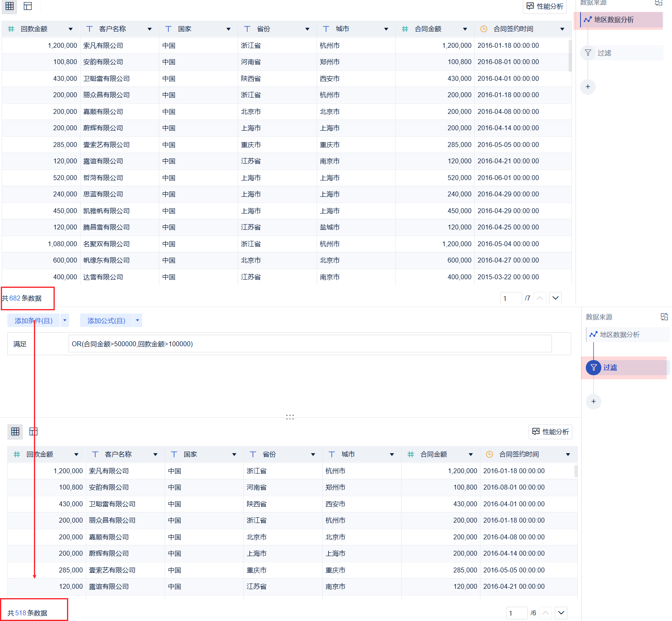Select column layout view icon in lower panel

(33, 432)
